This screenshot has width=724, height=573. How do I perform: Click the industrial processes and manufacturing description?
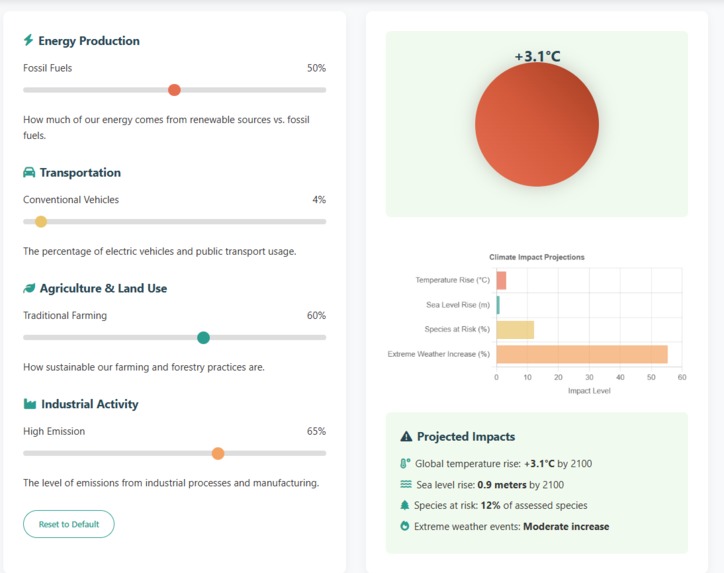(171, 483)
